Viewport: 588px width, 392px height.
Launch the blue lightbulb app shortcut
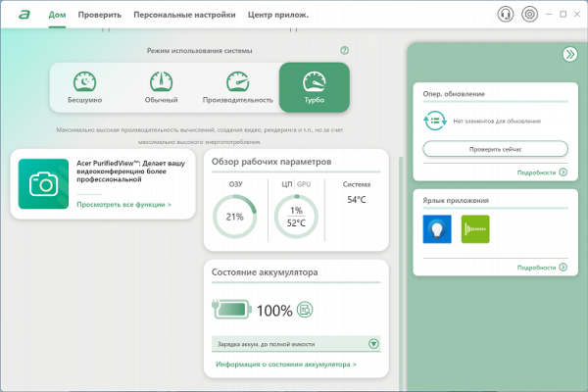click(437, 229)
